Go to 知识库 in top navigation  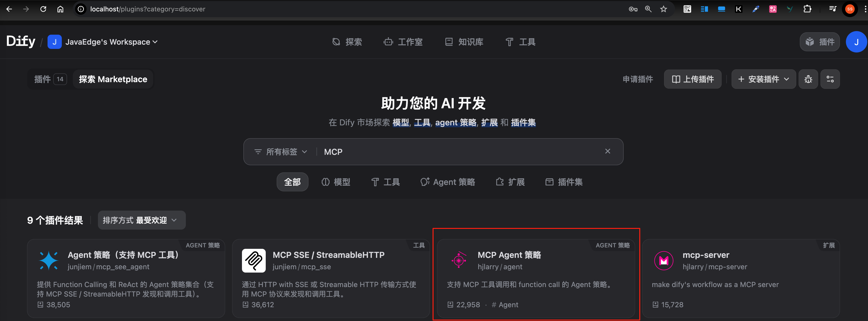coord(464,42)
